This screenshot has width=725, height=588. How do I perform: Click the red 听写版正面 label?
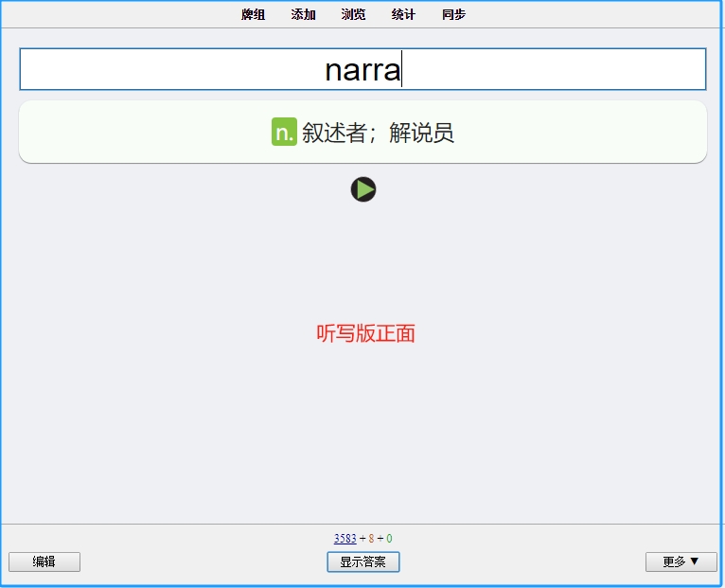(365, 333)
